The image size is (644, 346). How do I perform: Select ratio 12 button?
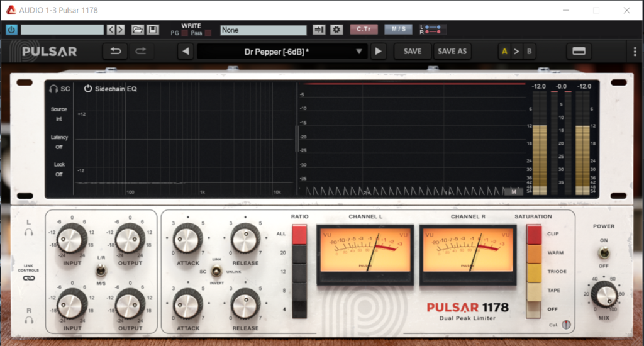click(299, 272)
